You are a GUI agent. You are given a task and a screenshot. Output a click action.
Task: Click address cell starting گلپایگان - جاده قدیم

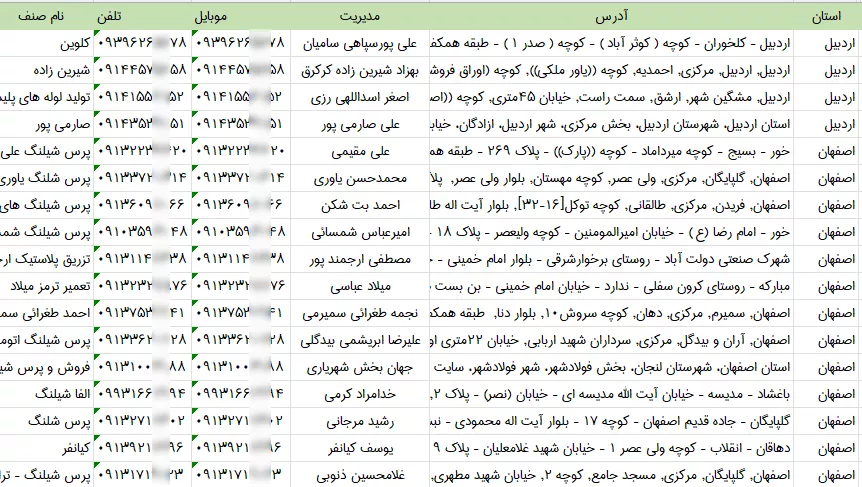coord(612,422)
